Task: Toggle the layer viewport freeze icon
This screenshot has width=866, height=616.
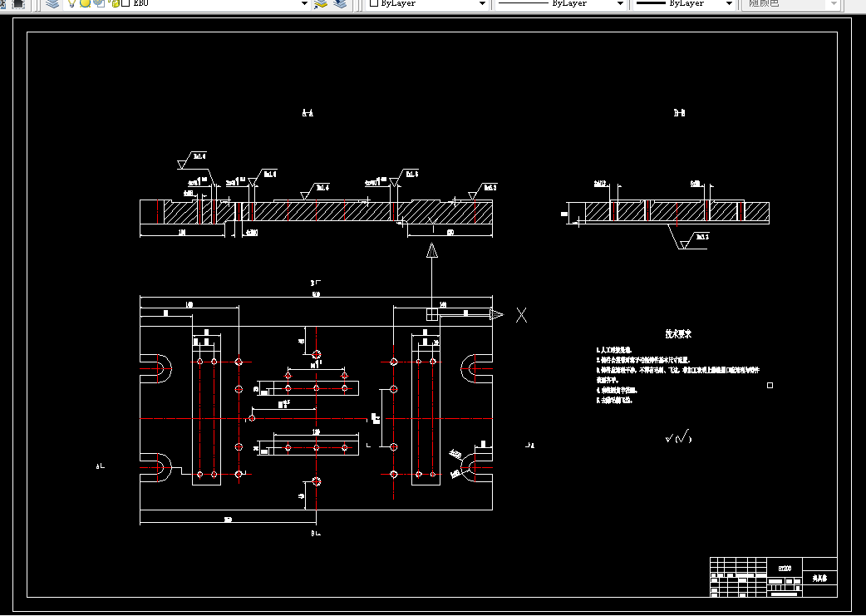Action: (99, 3)
